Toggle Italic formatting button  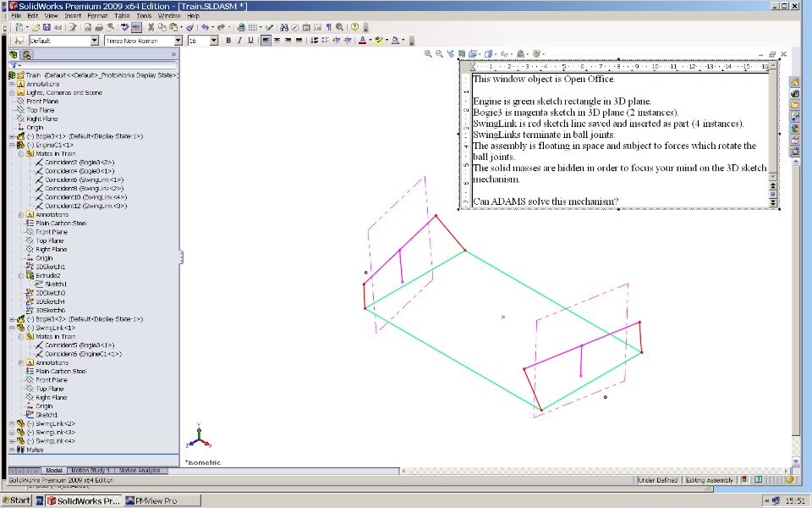point(239,41)
